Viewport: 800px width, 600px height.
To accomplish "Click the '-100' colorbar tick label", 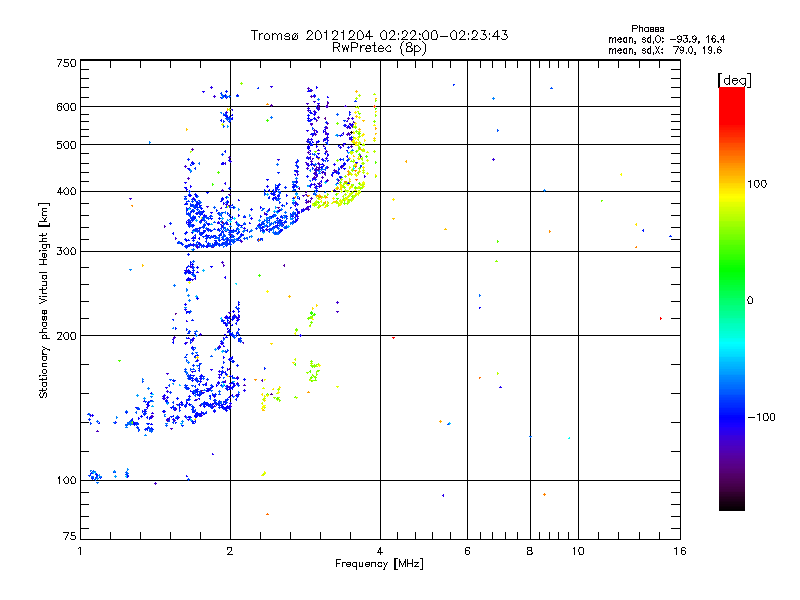I will click(761, 417).
